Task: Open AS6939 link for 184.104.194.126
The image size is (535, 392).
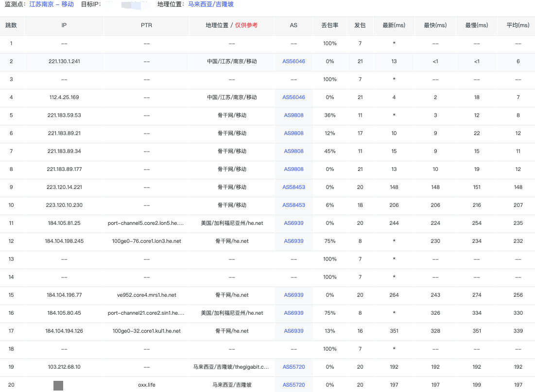Action: click(x=294, y=331)
